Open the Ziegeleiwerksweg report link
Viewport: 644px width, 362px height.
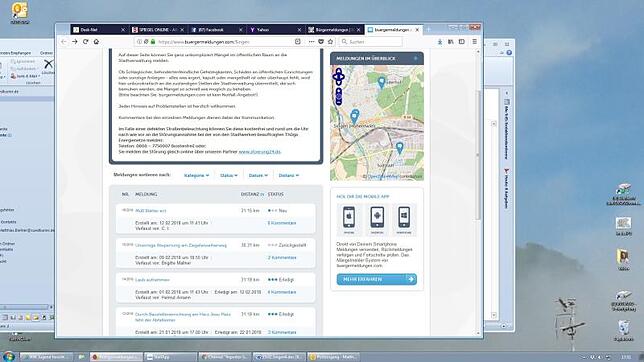coord(181,245)
